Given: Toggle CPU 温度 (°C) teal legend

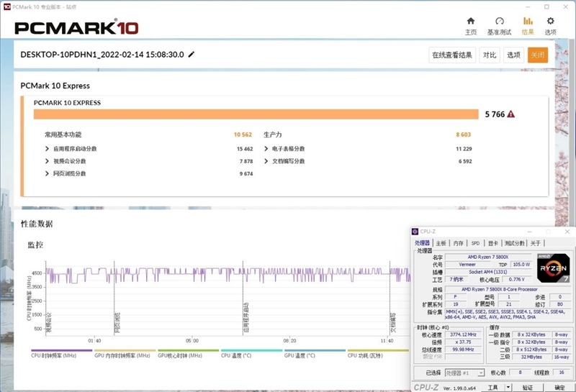Looking at the screenshot, I should tap(251, 354).
